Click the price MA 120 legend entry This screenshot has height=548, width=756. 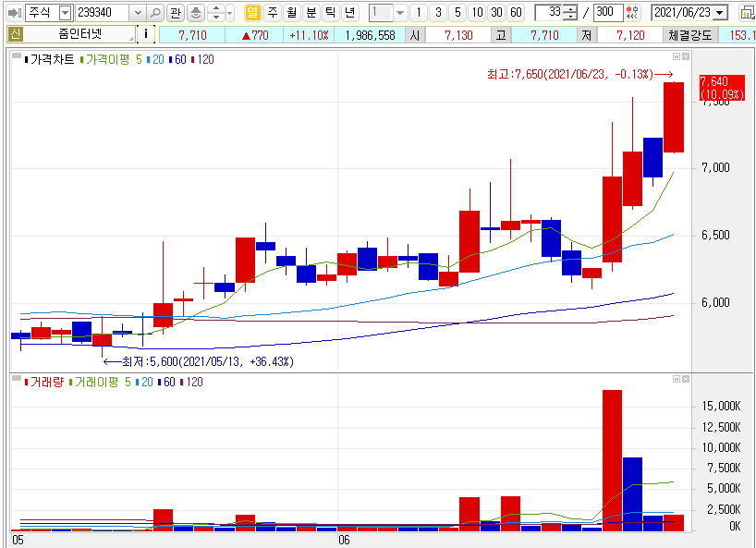(x=202, y=60)
